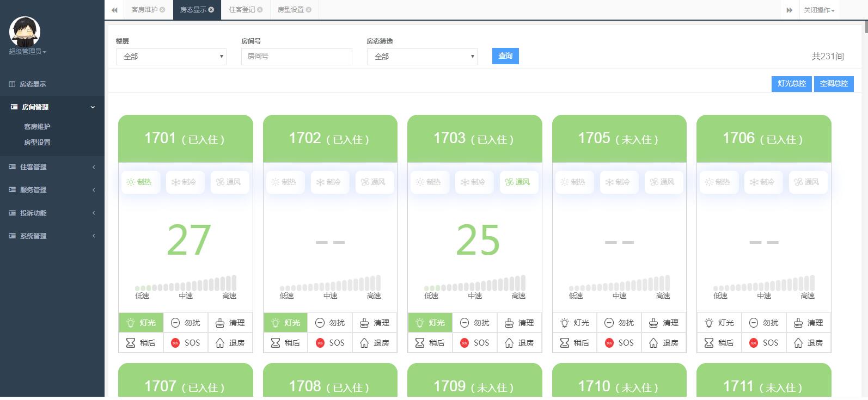Click the tab scroll-right double arrow icon

[x=789, y=10]
